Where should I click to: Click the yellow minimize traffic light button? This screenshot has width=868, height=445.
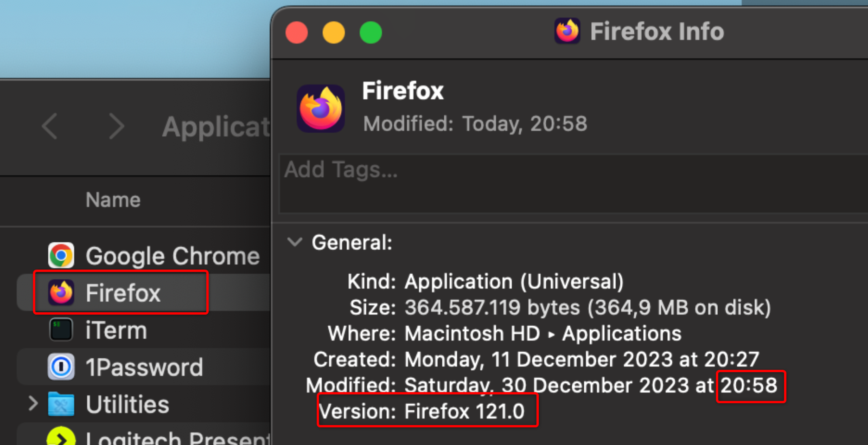point(333,32)
